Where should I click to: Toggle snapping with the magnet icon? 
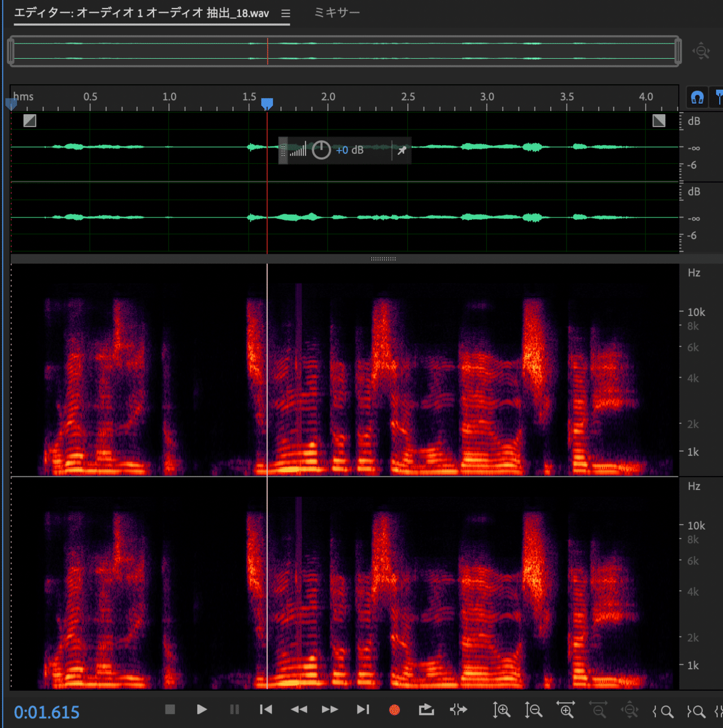point(698,97)
